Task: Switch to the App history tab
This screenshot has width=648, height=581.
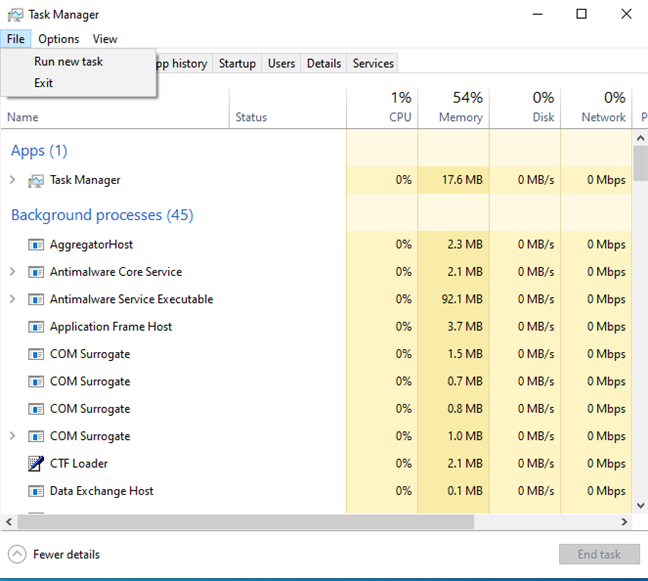Action: tap(184, 64)
